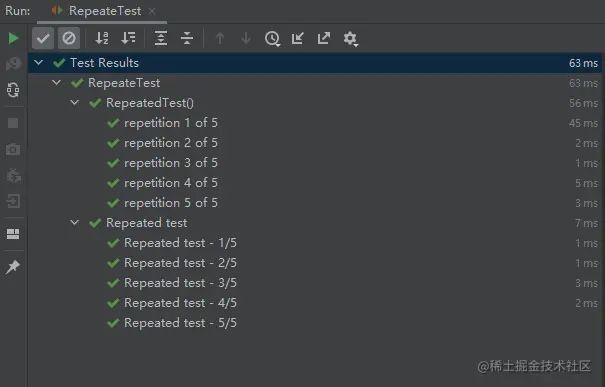This screenshot has width=605, height=387.
Task: Toggle Show Ignored tests button
Action: (x=69, y=38)
